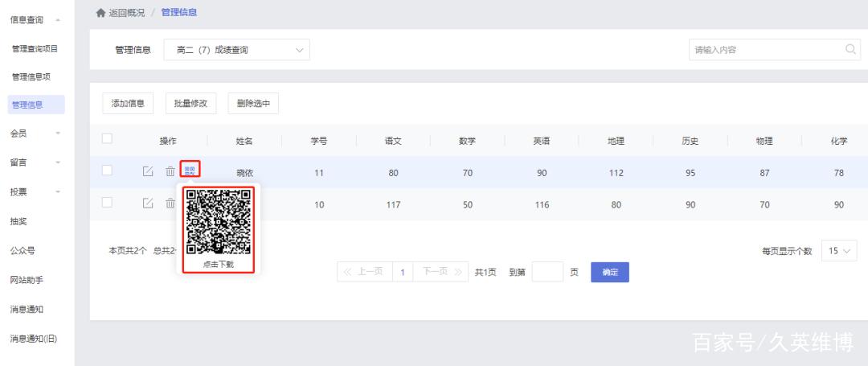Click the 英语 score 116
868x366 pixels.
(x=542, y=205)
